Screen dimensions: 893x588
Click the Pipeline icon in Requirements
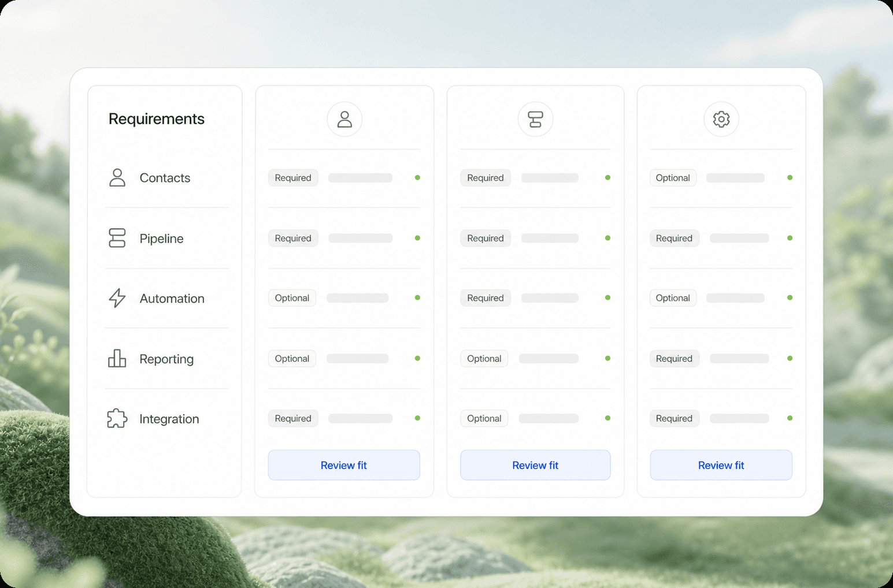pyautogui.click(x=117, y=238)
